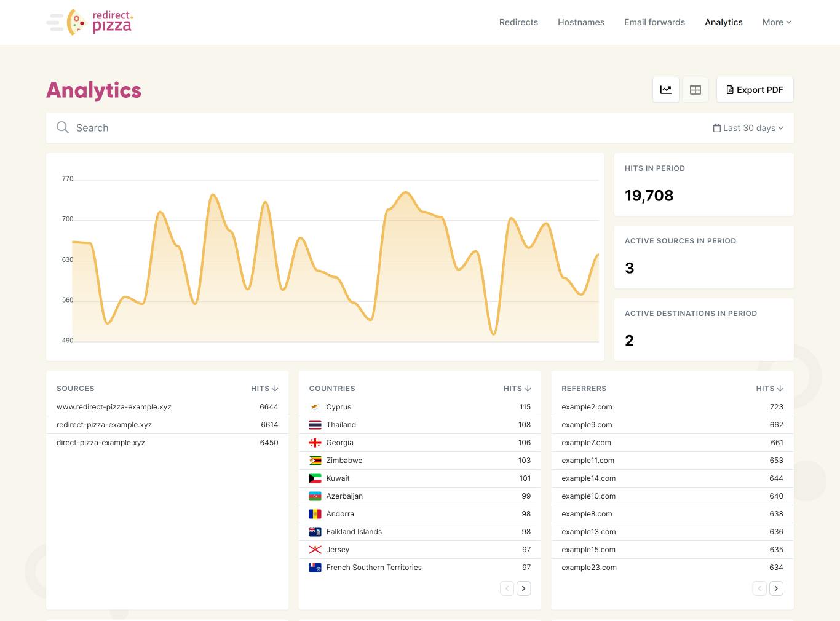The height and width of the screenshot is (621, 840).
Task: Open the Hostnames nav item
Action: click(x=580, y=22)
